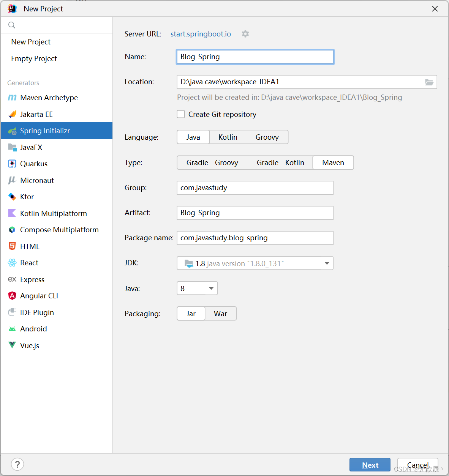Select the Express generator label

pos(32,279)
